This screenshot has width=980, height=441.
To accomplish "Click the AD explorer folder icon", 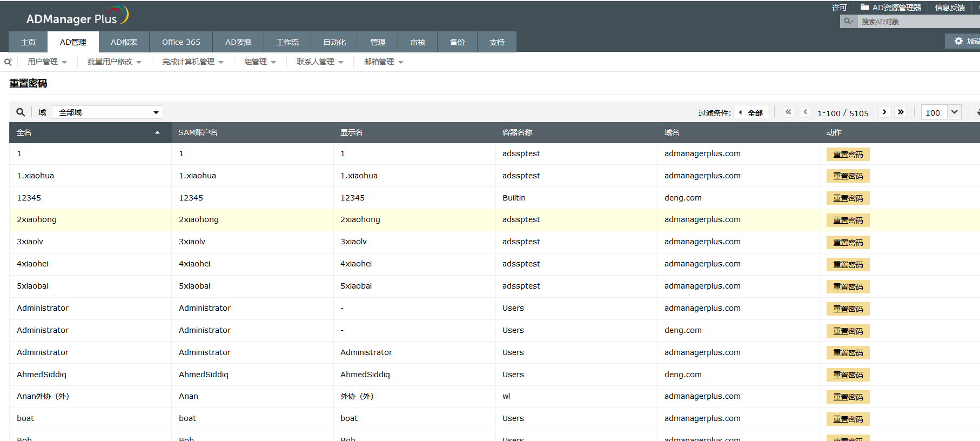I will click(x=864, y=7).
